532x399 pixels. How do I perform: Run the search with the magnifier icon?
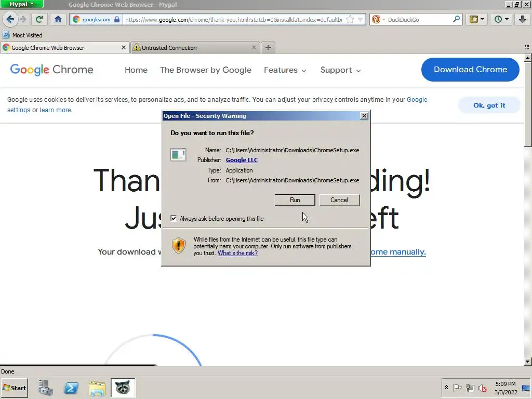click(x=457, y=19)
